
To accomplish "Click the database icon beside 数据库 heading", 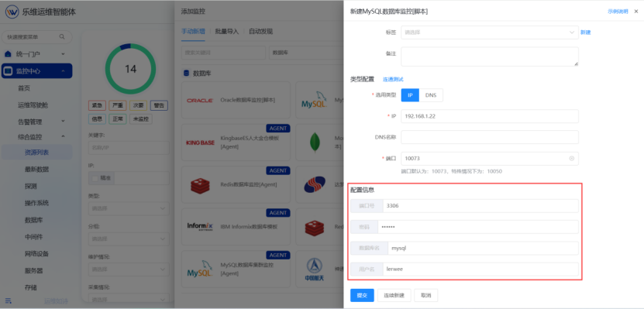I will pyautogui.click(x=186, y=73).
